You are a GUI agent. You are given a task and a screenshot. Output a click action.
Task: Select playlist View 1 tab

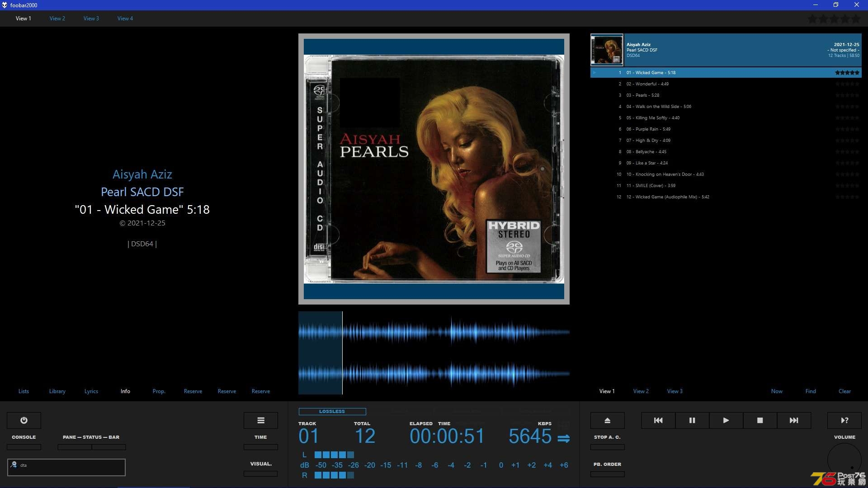coord(607,391)
